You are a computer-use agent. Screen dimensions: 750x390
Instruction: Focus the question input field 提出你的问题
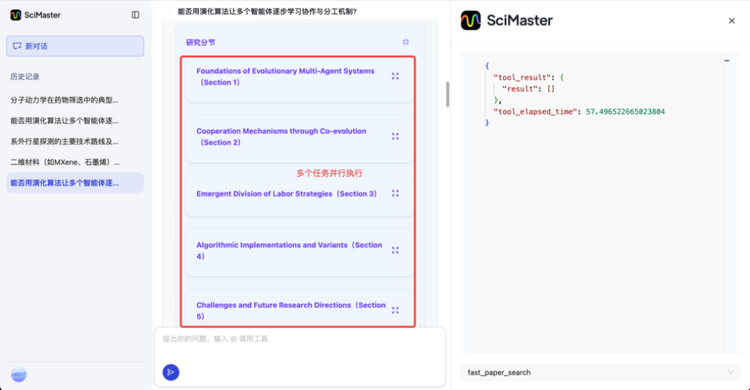tap(300, 339)
